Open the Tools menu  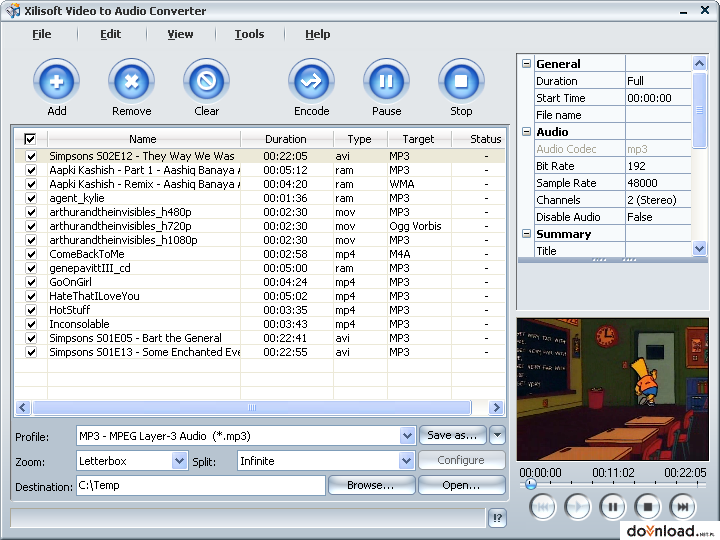tap(249, 34)
